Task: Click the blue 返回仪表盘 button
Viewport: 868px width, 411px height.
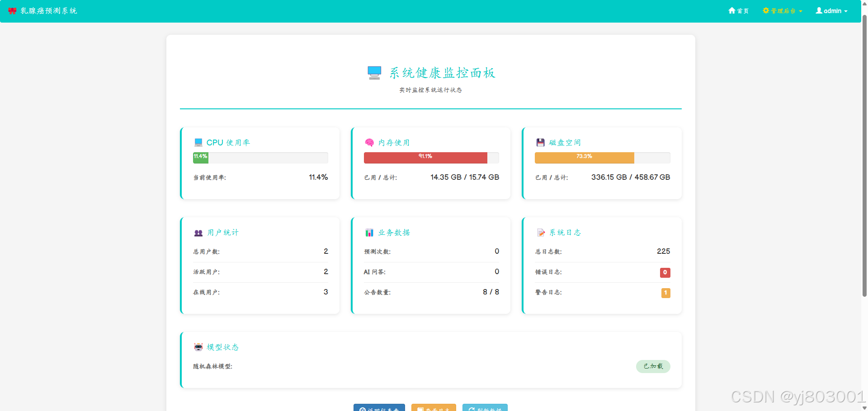Action: (x=379, y=407)
